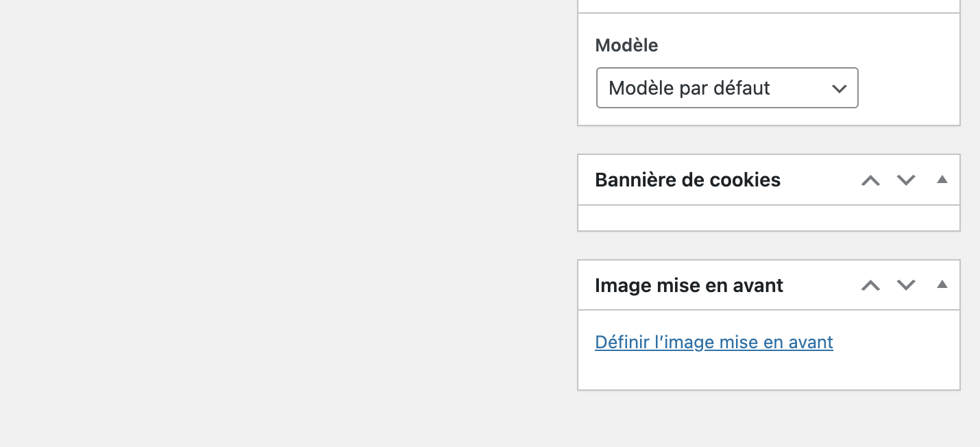The height and width of the screenshot is (447, 980).
Task: Move Image mise en avant panel up
Action: pos(870,285)
